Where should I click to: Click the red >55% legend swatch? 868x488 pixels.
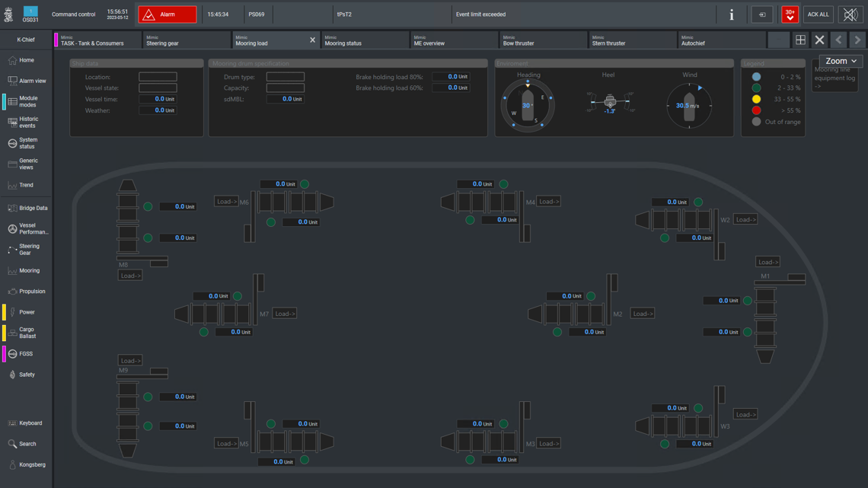point(756,110)
